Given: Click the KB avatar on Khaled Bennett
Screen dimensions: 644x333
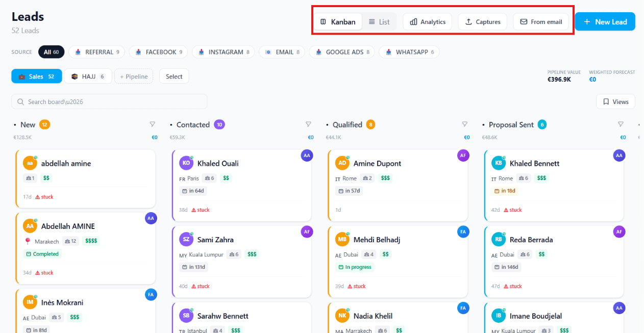Looking at the screenshot, I should [499, 163].
